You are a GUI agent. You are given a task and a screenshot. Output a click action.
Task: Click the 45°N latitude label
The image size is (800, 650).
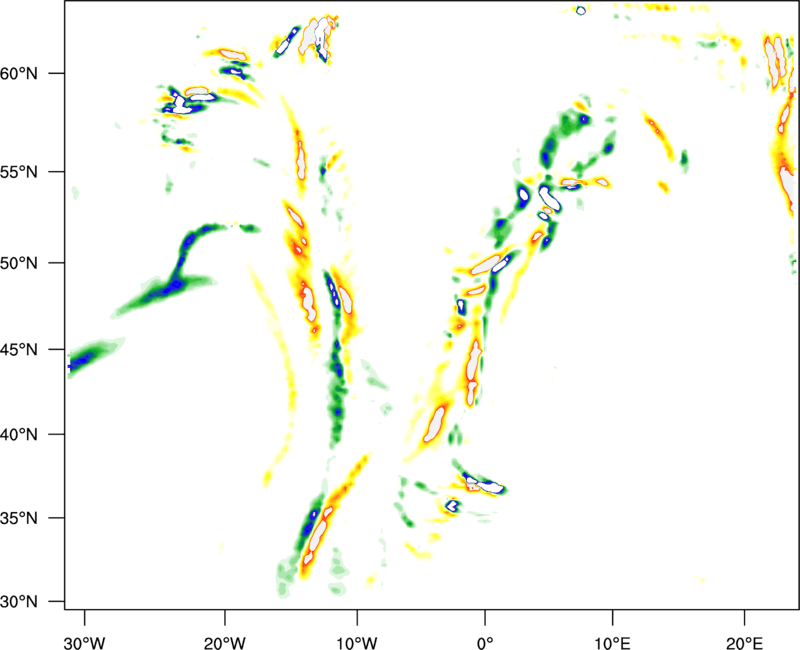point(19,350)
